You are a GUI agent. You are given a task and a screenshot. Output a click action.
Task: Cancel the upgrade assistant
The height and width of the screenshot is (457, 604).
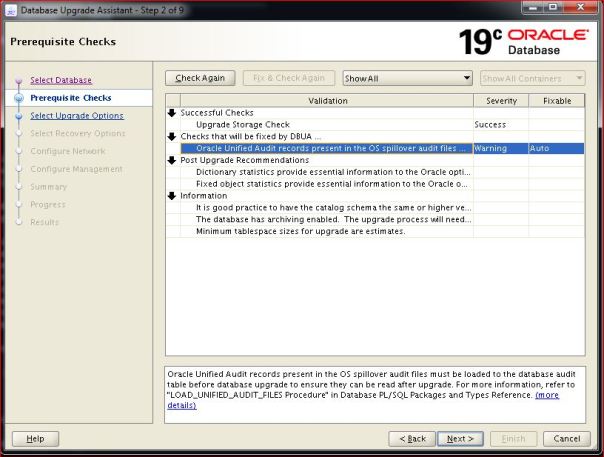pyautogui.click(x=566, y=438)
